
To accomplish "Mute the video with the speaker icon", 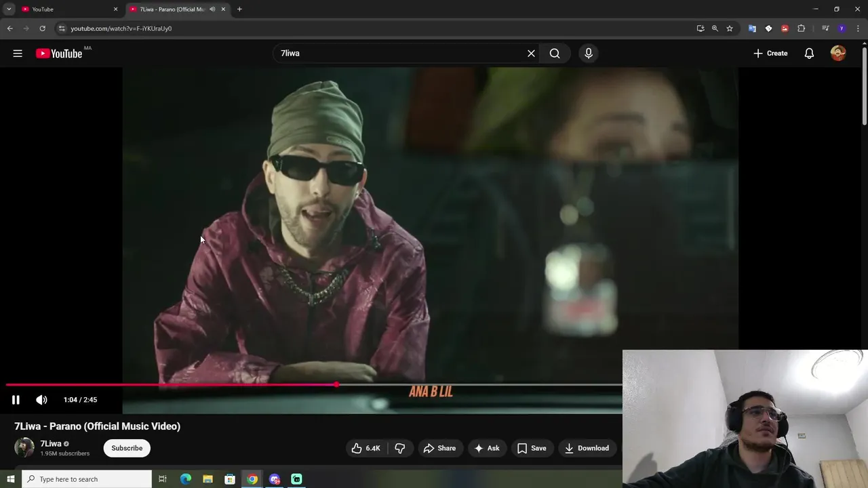I will coord(41,400).
